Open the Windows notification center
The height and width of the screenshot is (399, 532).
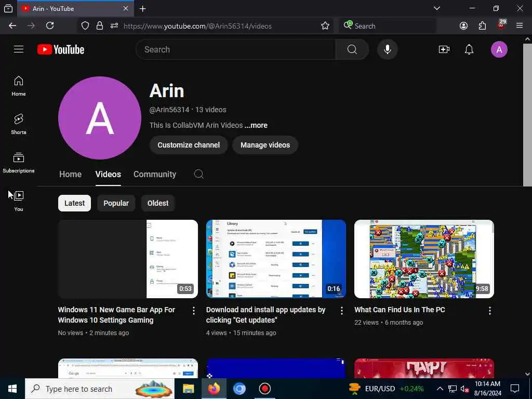tap(515, 389)
